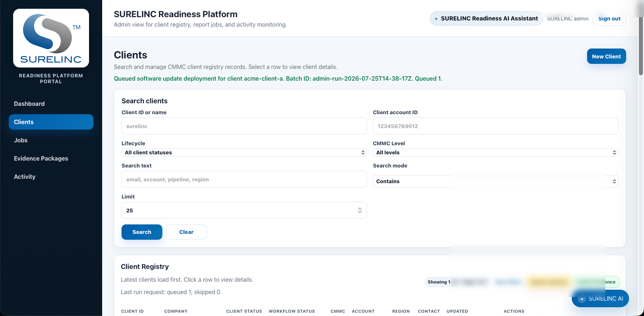Click the REGION column header
644x316 pixels.
401,311
